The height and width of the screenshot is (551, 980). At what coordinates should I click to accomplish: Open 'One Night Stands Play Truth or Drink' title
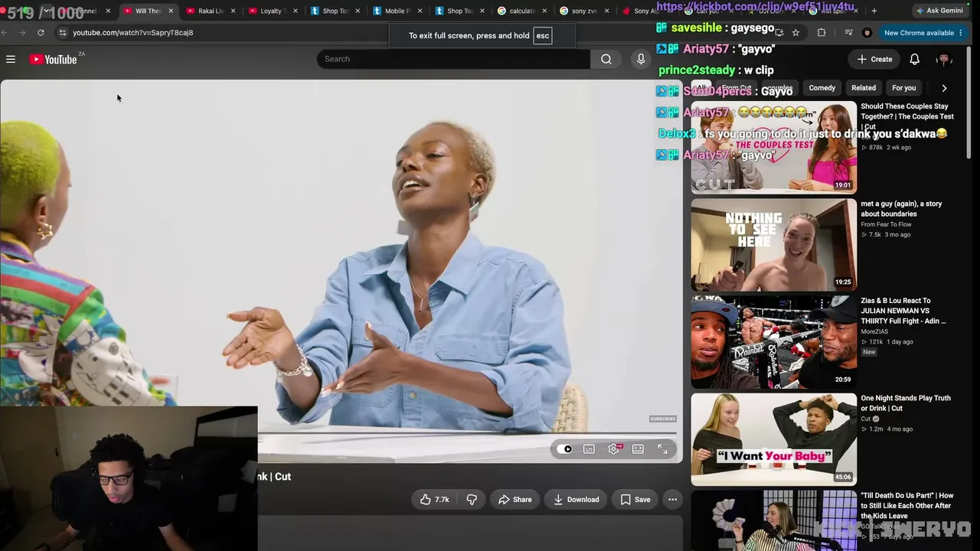pos(906,403)
